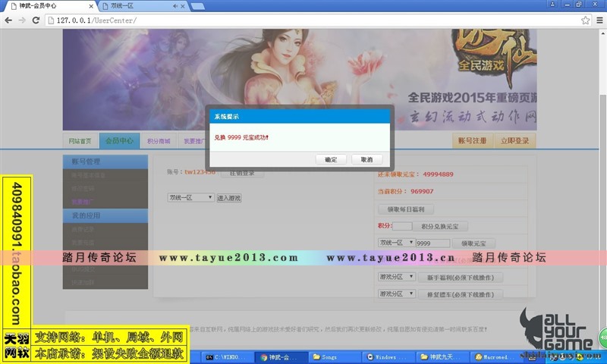The width and height of the screenshot is (607, 364).
Task: Click the browser back arrow
Action: point(9,20)
